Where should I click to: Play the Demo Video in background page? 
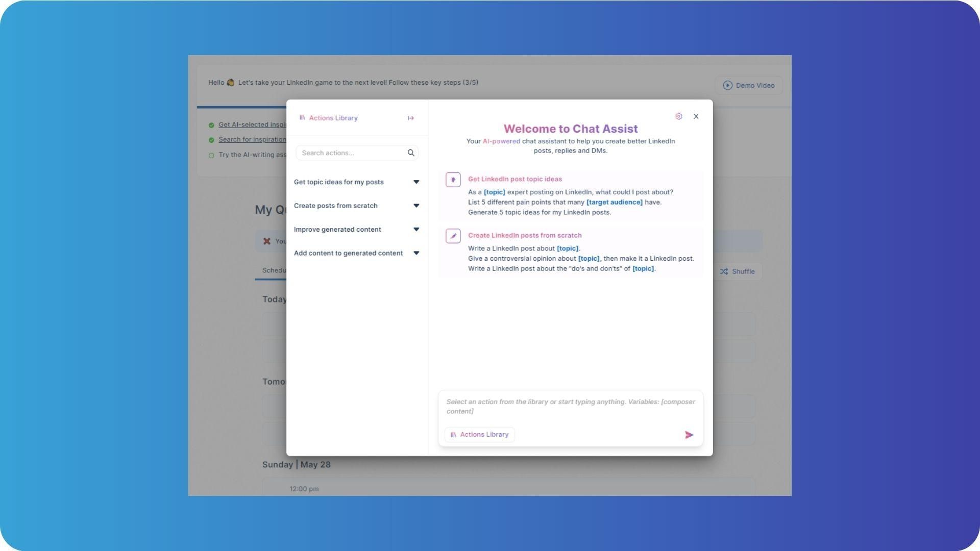tap(749, 85)
